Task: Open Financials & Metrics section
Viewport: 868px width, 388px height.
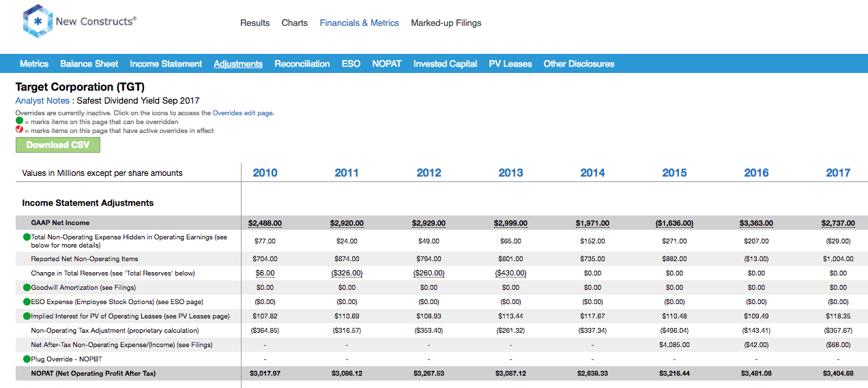Action: pyautogui.click(x=360, y=23)
